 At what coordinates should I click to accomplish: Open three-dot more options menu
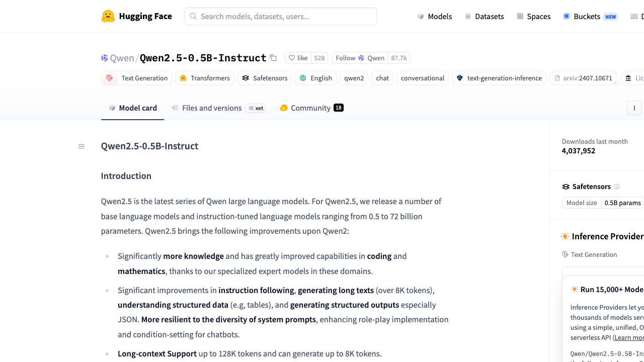click(634, 108)
